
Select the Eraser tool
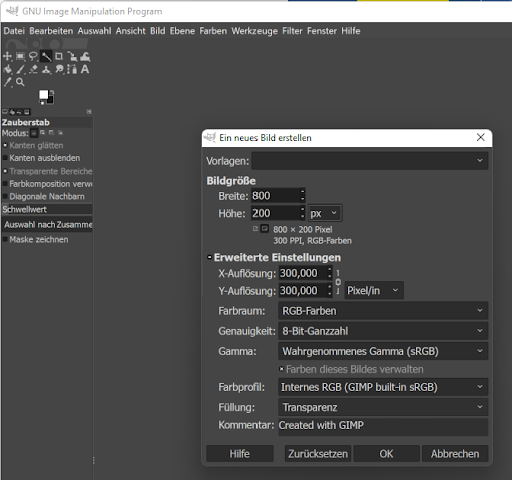point(33,69)
